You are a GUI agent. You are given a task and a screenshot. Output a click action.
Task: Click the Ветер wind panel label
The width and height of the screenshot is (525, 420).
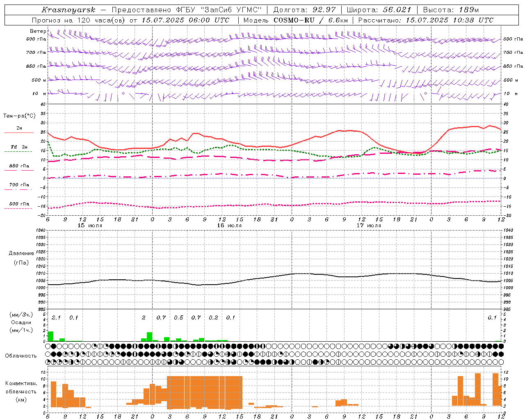click(38, 31)
